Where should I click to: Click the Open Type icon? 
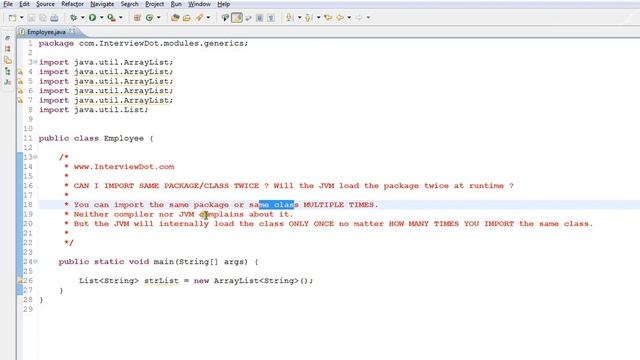click(175, 18)
